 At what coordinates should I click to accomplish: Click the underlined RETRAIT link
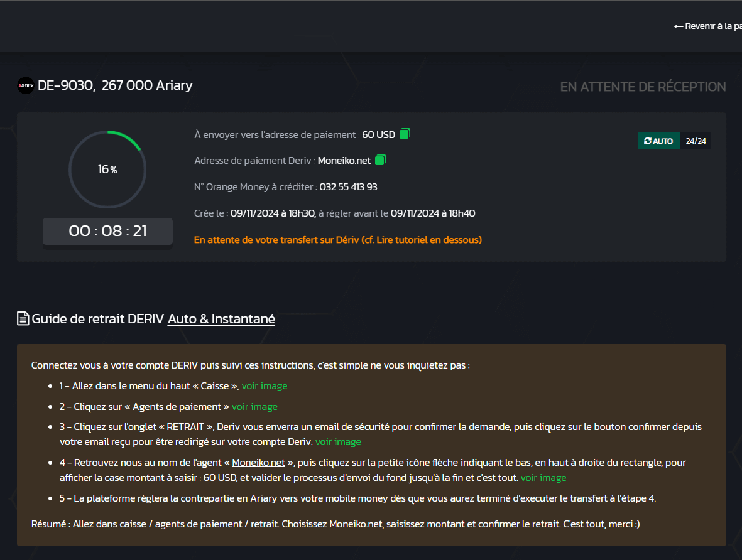[x=185, y=427]
